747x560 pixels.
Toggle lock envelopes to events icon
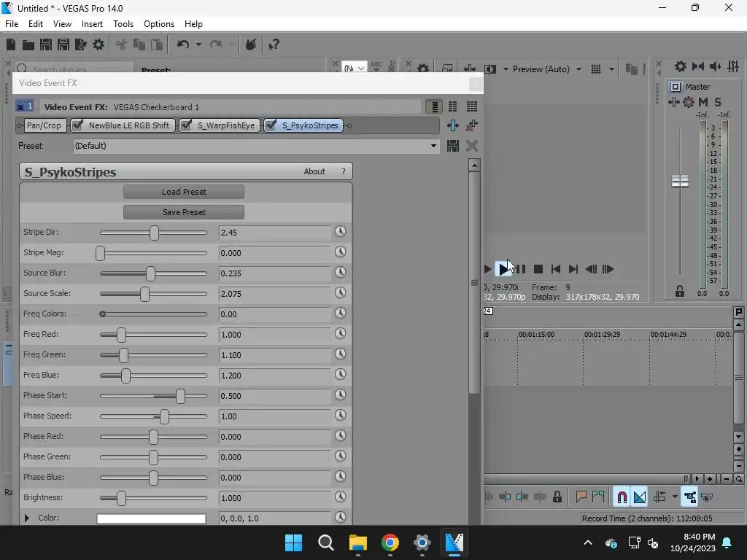coord(689,497)
